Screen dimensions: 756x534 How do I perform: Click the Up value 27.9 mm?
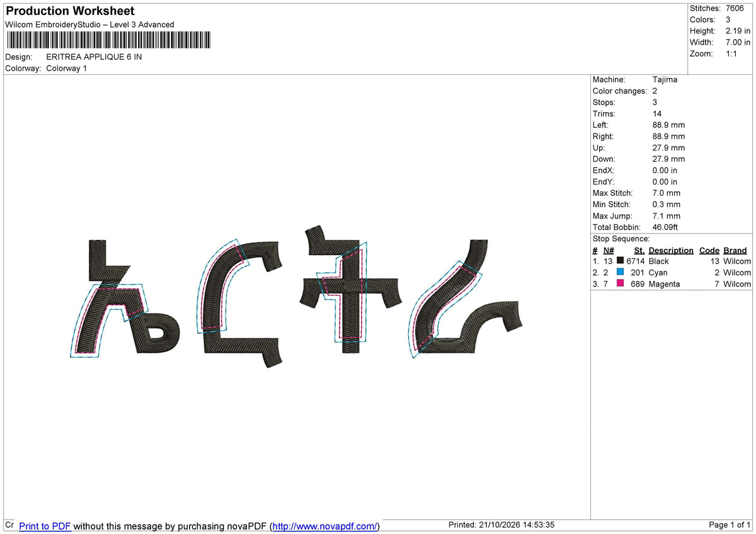[x=668, y=147]
